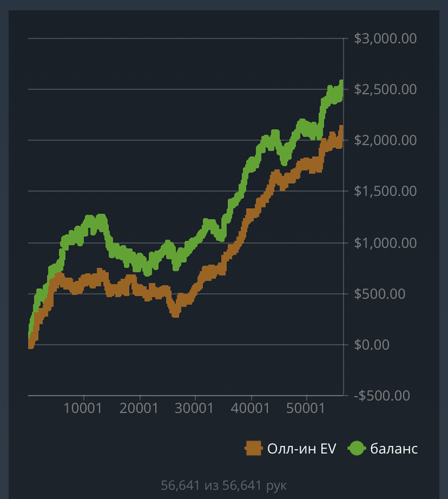This screenshot has height=499, width=448.
Task: Select the $2,500.00 axis label
Action: pos(385,89)
